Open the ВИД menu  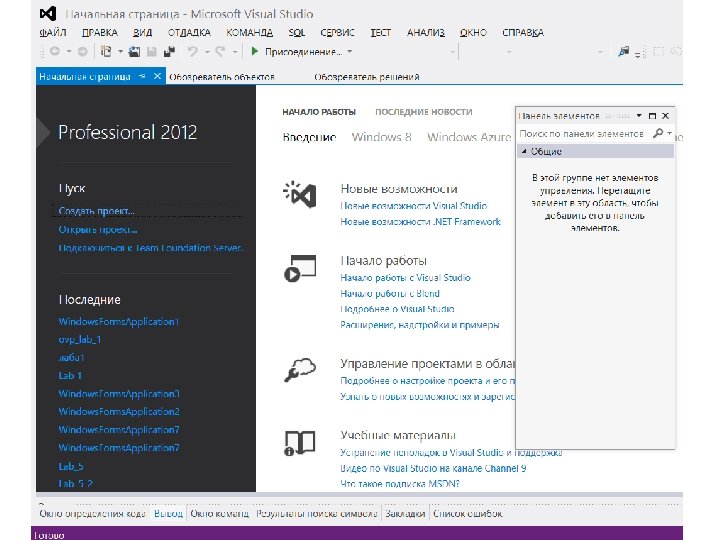142,33
